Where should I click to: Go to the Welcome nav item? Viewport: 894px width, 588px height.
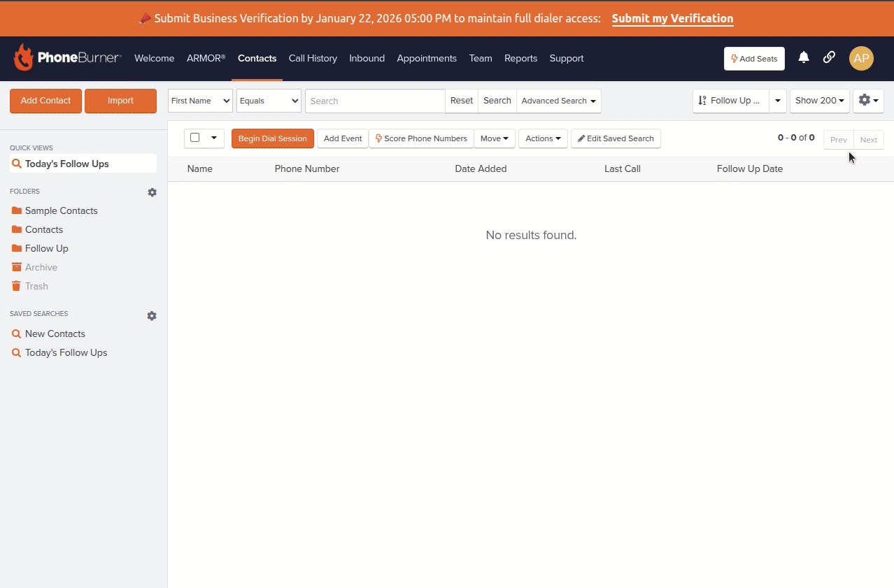point(155,59)
